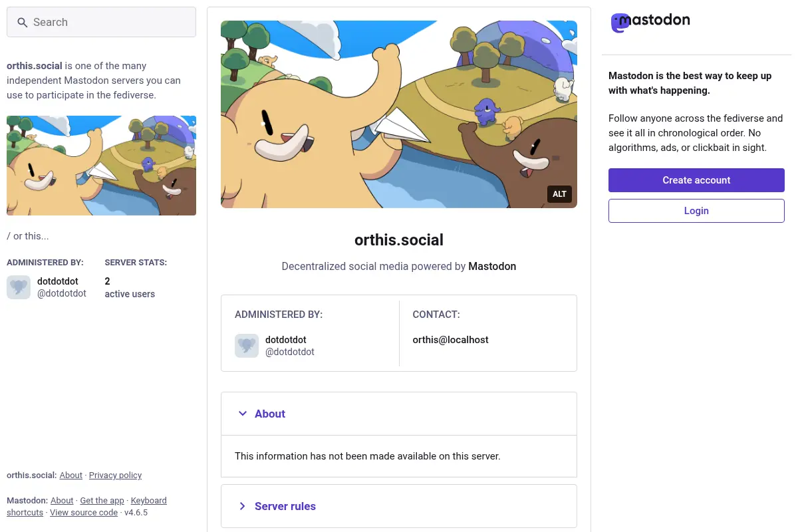Expand the Server rules chevron
Image resolution: width=798 pixels, height=532 pixels.
click(242, 506)
